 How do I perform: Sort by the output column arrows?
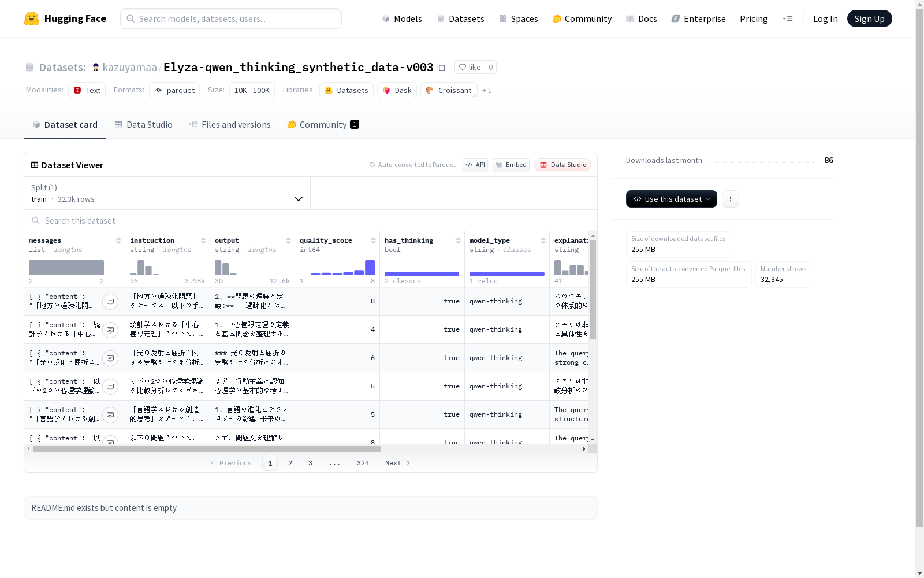(x=288, y=240)
